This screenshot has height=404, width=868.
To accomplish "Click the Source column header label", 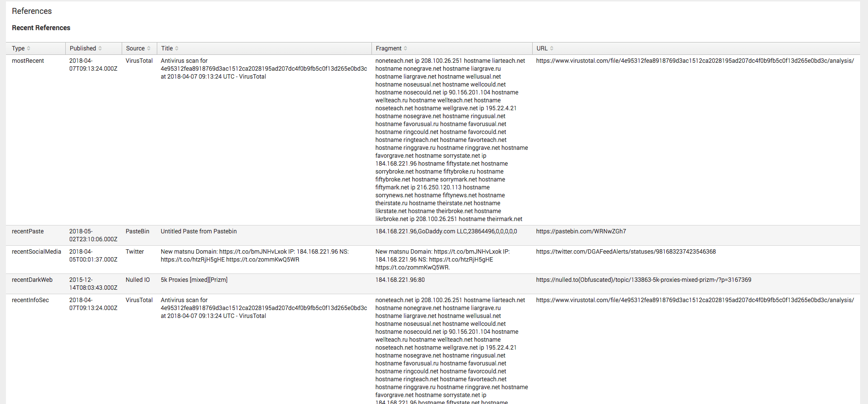I will tap(135, 48).
